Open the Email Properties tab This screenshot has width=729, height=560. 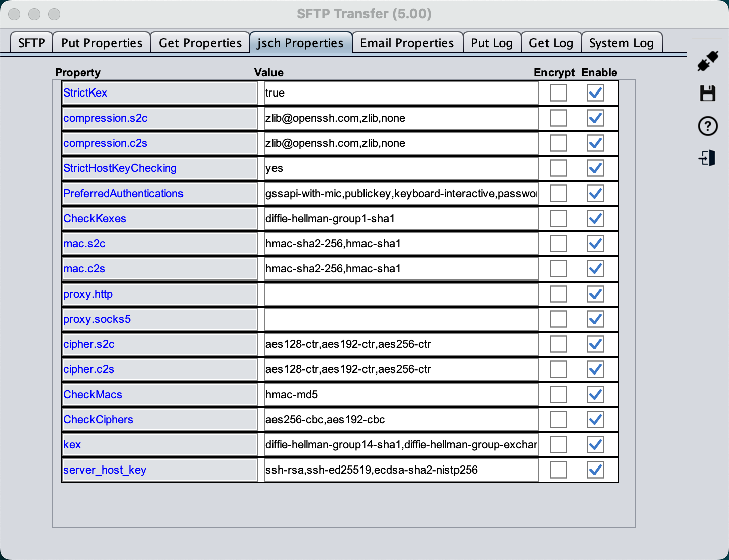click(x=407, y=43)
